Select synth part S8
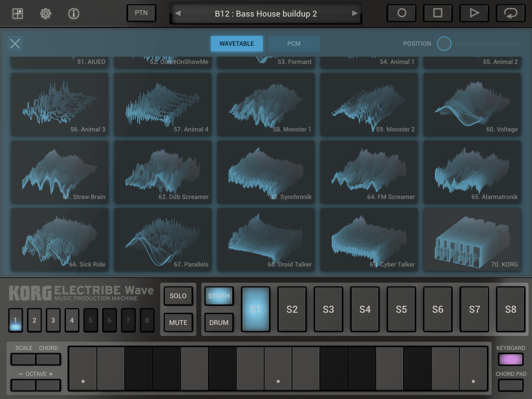The width and height of the screenshot is (532, 399). pyautogui.click(x=511, y=309)
